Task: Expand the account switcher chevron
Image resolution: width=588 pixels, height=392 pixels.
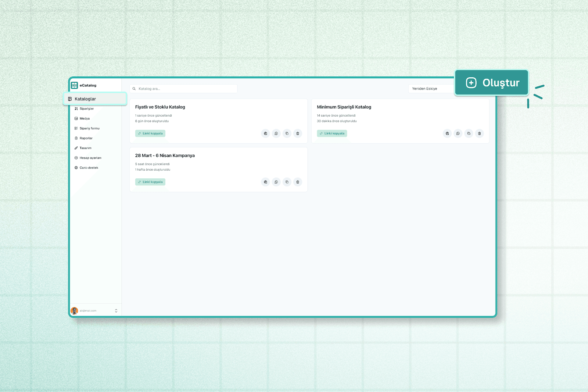Action: click(x=116, y=311)
